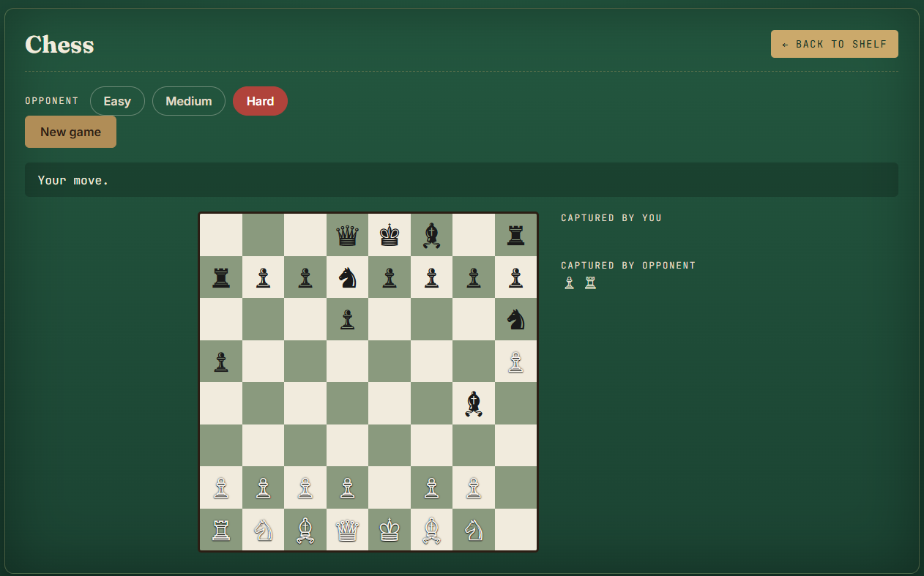Select the white queen
This screenshot has height=576, width=924.
pyautogui.click(x=347, y=530)
